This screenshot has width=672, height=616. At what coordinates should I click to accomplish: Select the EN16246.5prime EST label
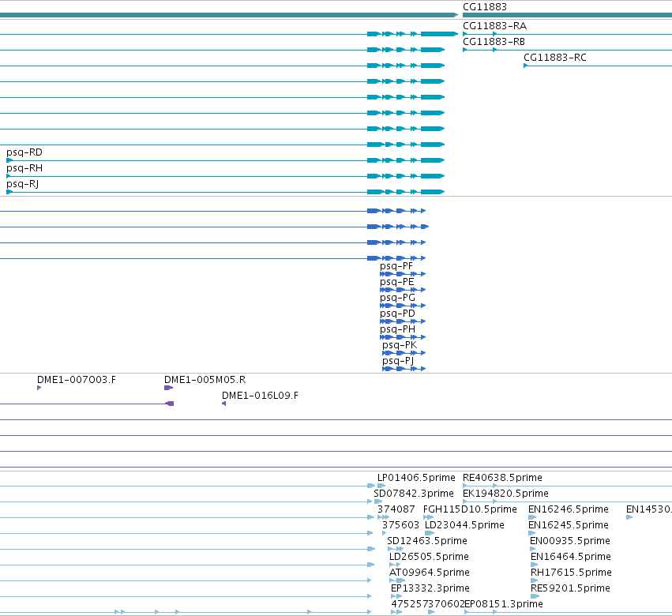[569, 509]
